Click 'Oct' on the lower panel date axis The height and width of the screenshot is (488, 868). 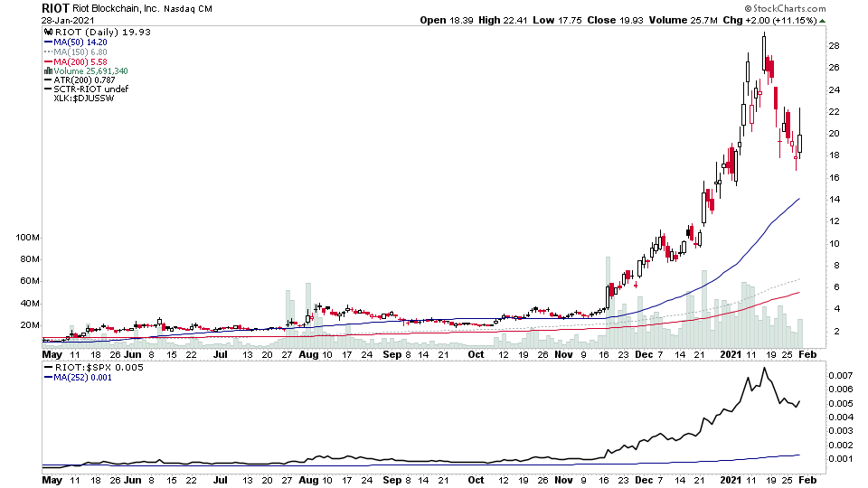476,480
